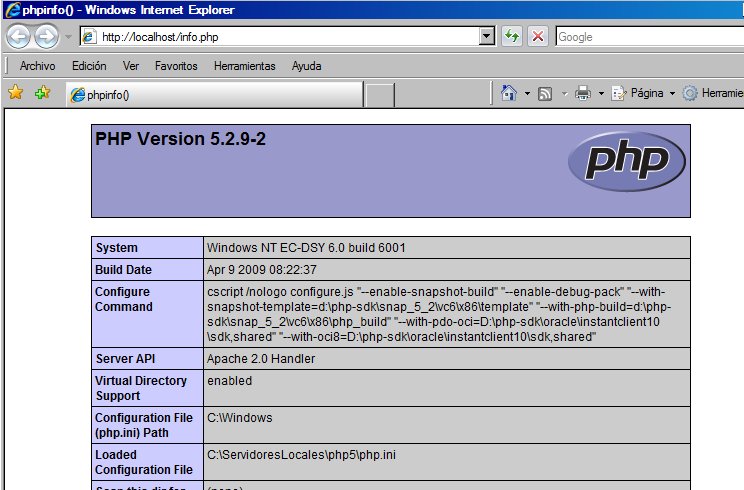Print the page using the printer icon
This screenshot has width=744, height=490.
tap(582, 93)
